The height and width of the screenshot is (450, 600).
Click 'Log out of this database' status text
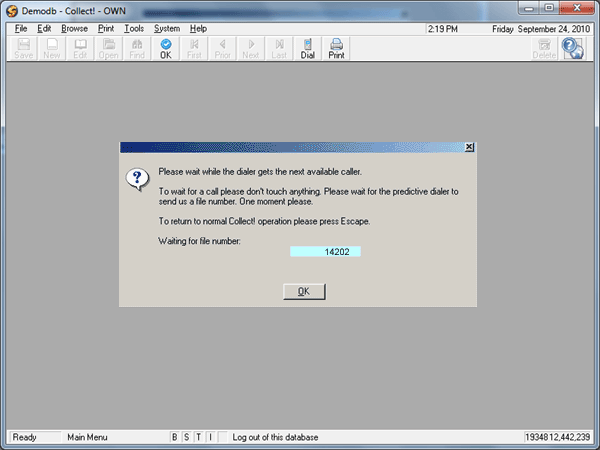click(x=275, y=437)
